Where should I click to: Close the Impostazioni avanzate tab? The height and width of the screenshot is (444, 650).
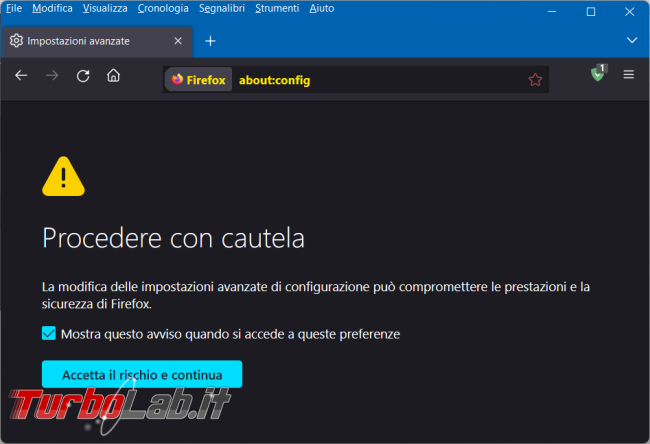tap(178, 41)
